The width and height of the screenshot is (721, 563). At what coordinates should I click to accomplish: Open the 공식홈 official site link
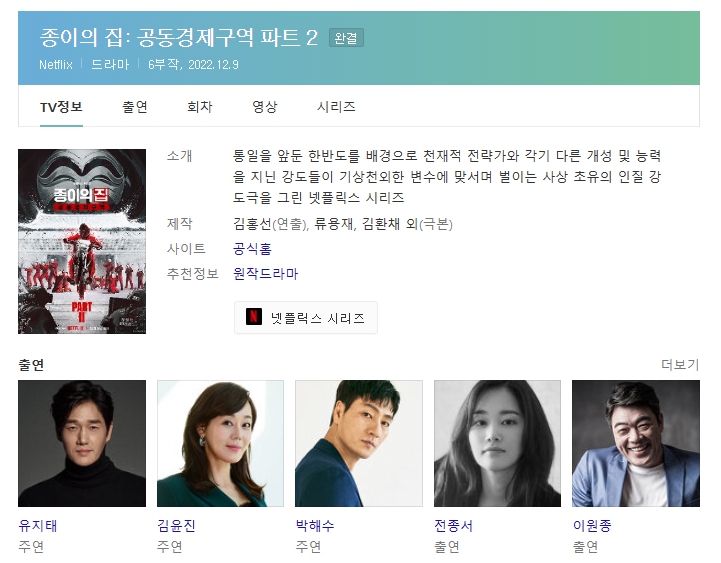[252, 249]
